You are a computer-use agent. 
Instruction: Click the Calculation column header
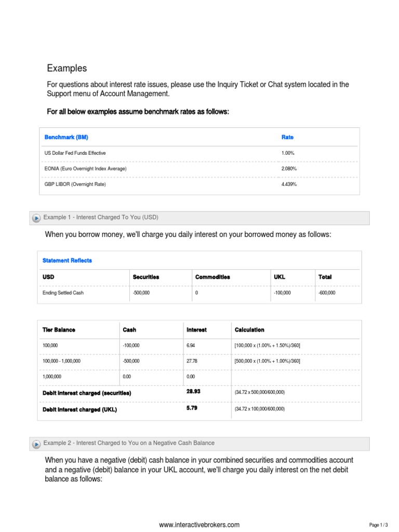pos(249,330)
